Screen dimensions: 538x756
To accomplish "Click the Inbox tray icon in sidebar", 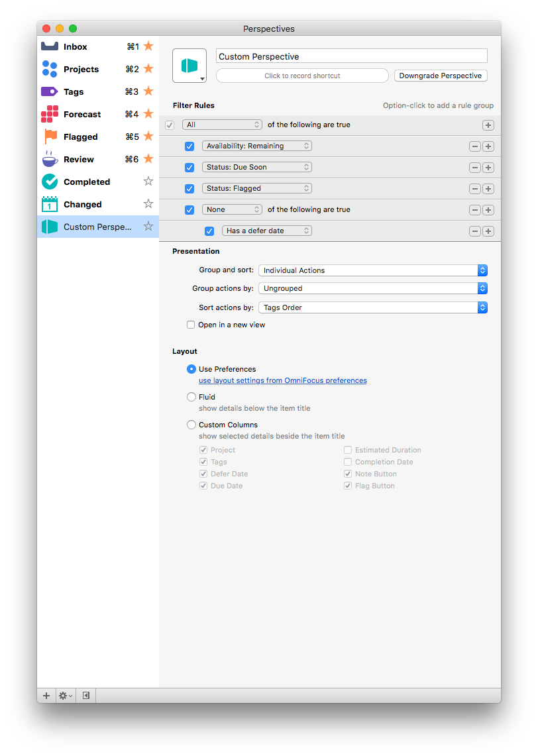I will pyautogui.click(x=50, y=46).
